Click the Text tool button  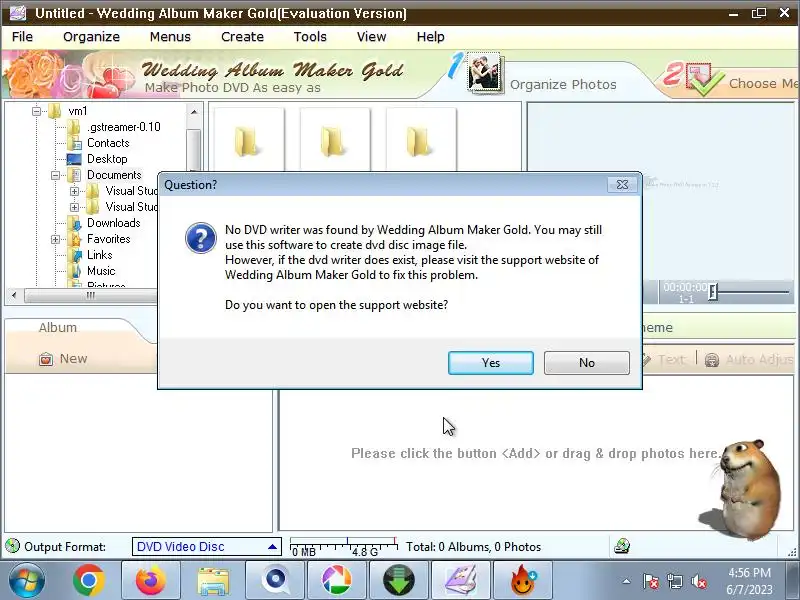click(664, 360)
